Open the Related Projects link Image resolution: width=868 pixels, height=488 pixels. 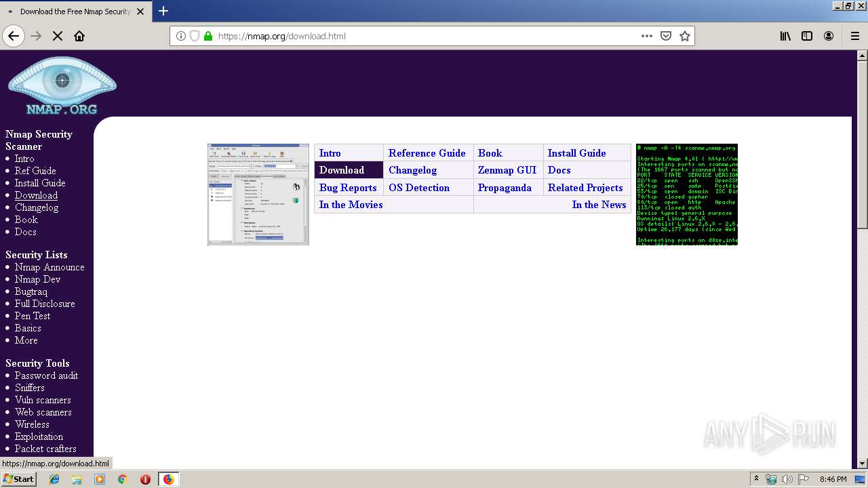(585, 188)
